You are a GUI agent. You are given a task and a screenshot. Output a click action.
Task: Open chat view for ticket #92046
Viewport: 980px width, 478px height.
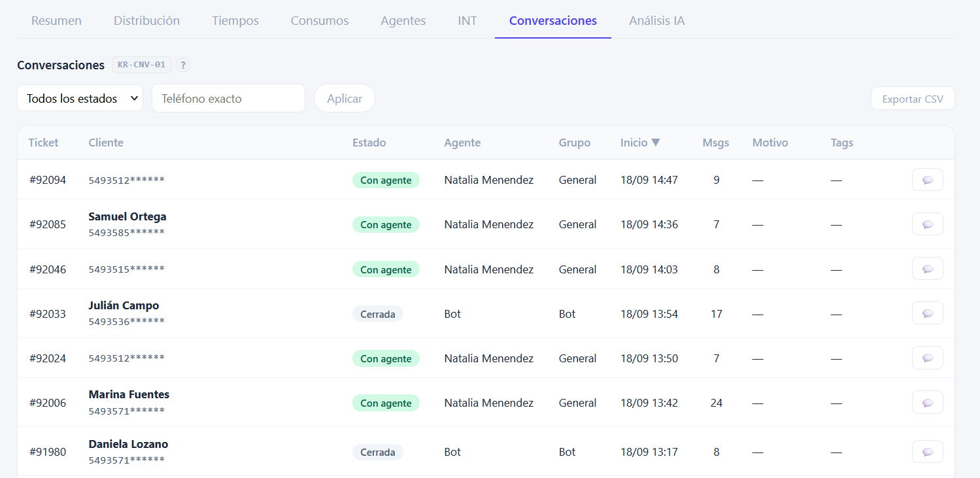(927, 269)
